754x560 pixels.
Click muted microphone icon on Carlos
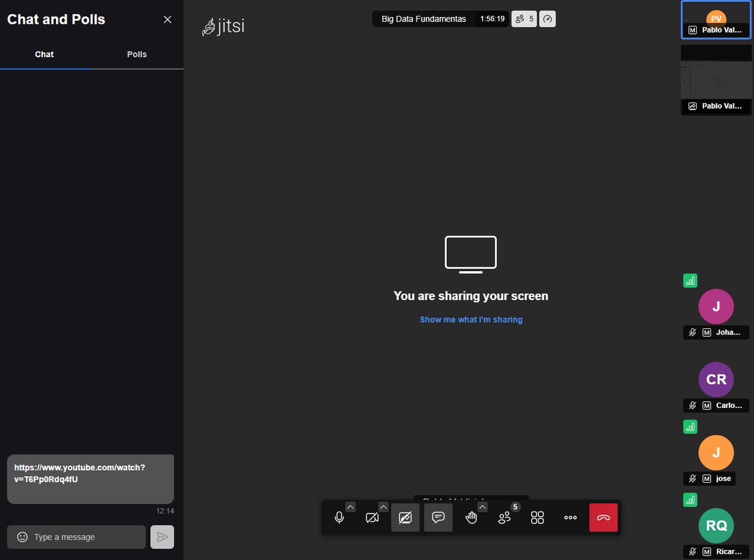692,406
